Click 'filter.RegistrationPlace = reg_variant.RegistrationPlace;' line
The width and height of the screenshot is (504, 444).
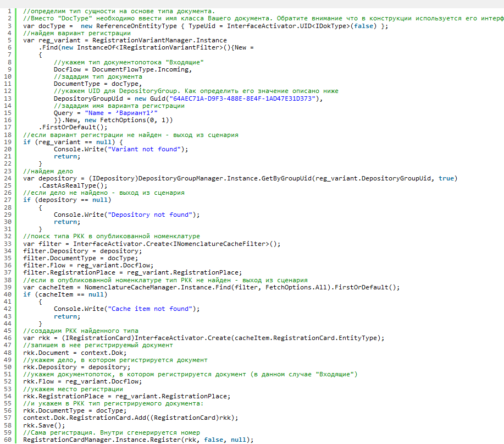(132, 273)
